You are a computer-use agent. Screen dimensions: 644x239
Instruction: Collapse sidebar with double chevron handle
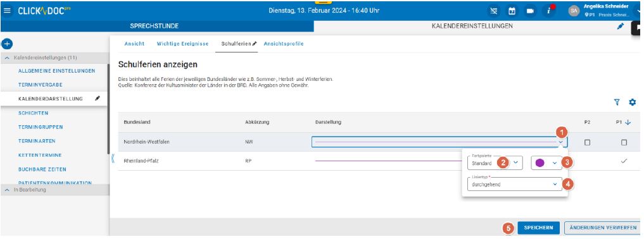point(113,159)
